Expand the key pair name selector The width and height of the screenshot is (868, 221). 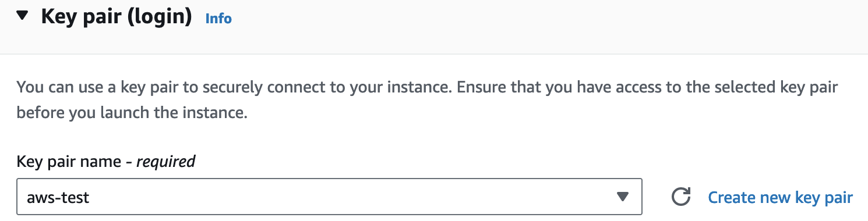[x=329, y=197]
